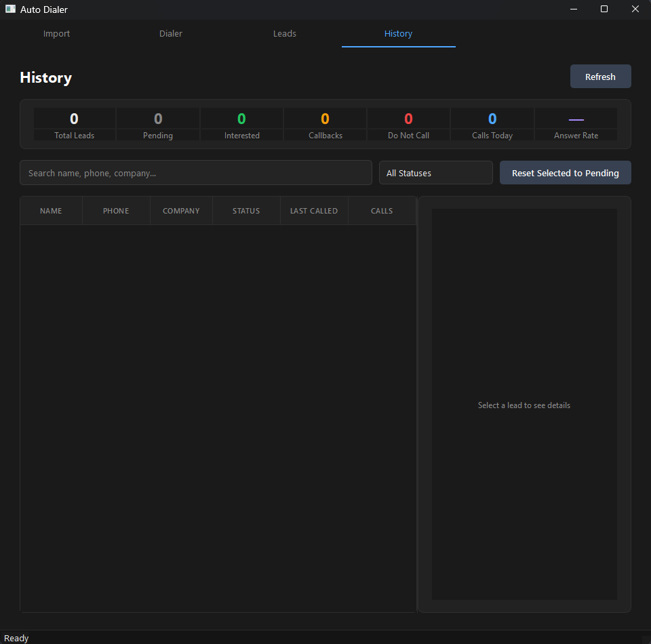Click the Refresh button

click(x=600, y=77)
